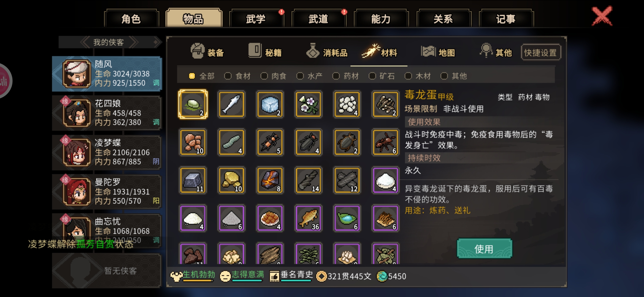The height and width of the screenshot is (297, 644).
Task: Filter materials by 药材 radio button
Action: click(345, 76)
